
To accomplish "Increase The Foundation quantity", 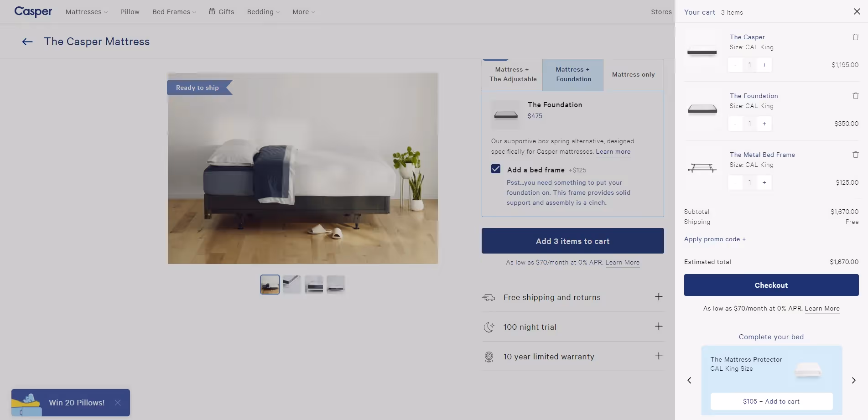I will tap(764, 124).
